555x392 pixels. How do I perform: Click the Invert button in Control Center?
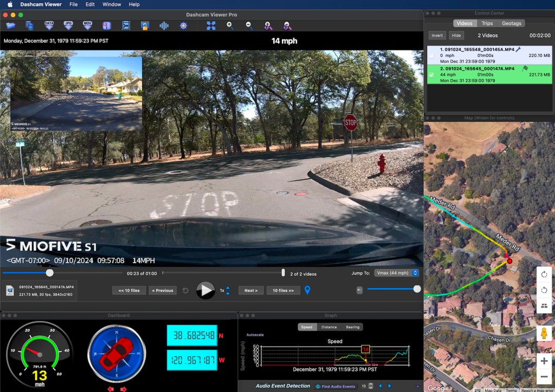point(437,35)
